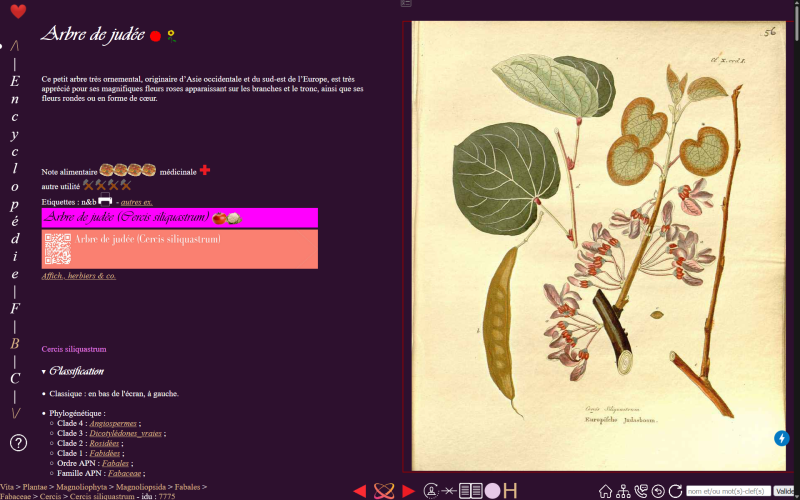Click the first hammer utility rating icon
This screenshot has height=500, width=800.
point(88,185)
